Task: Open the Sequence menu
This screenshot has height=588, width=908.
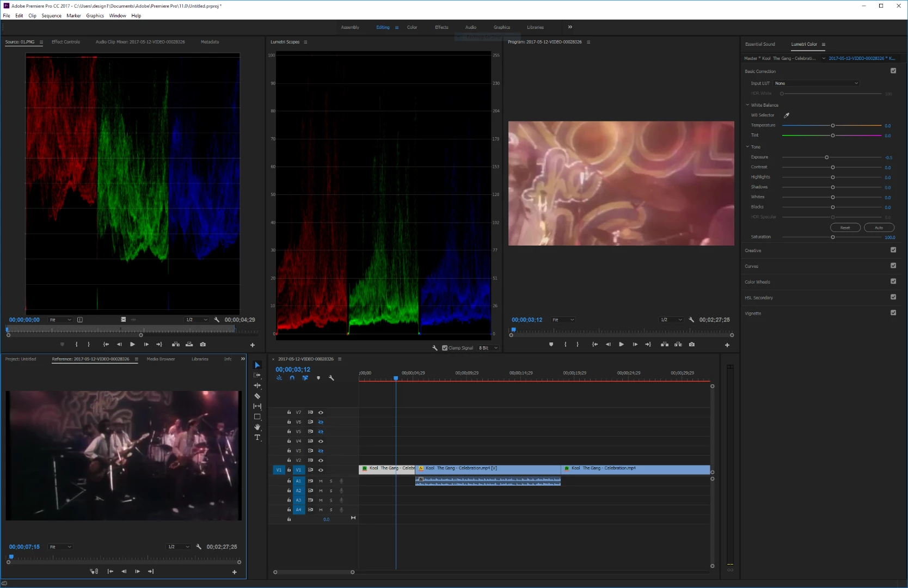Action: click(x=51, y=16)
